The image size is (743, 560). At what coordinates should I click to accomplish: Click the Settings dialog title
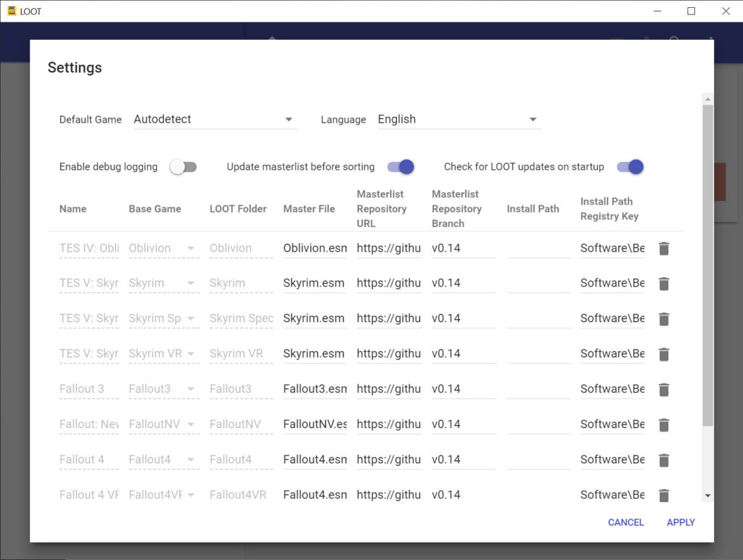click(75, 67)
